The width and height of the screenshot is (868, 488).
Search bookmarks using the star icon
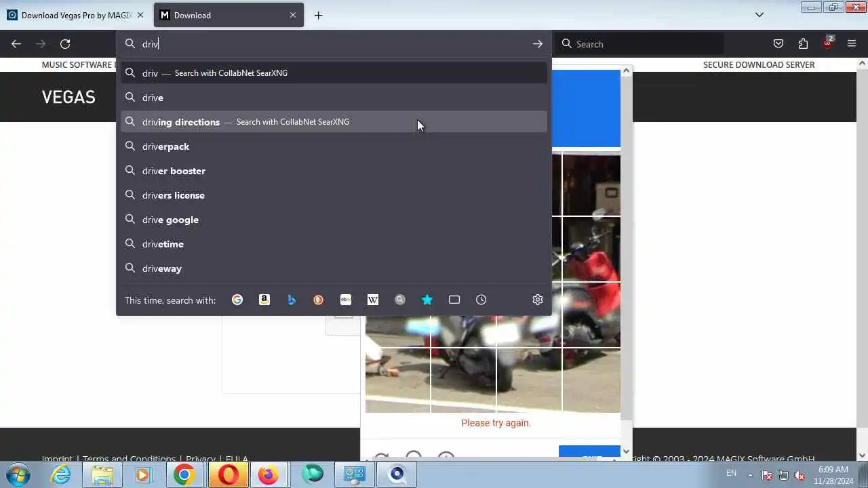pyautogui.click(x=427, y=300)
